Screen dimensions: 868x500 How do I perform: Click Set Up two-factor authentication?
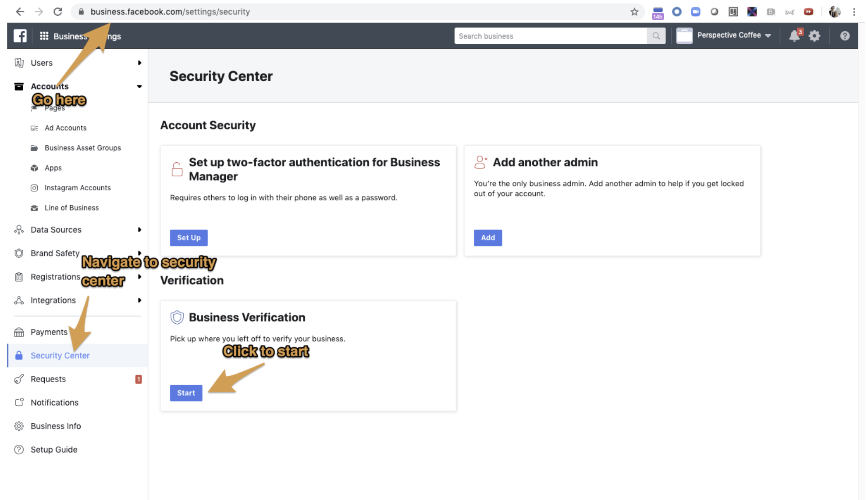(189, 238)
